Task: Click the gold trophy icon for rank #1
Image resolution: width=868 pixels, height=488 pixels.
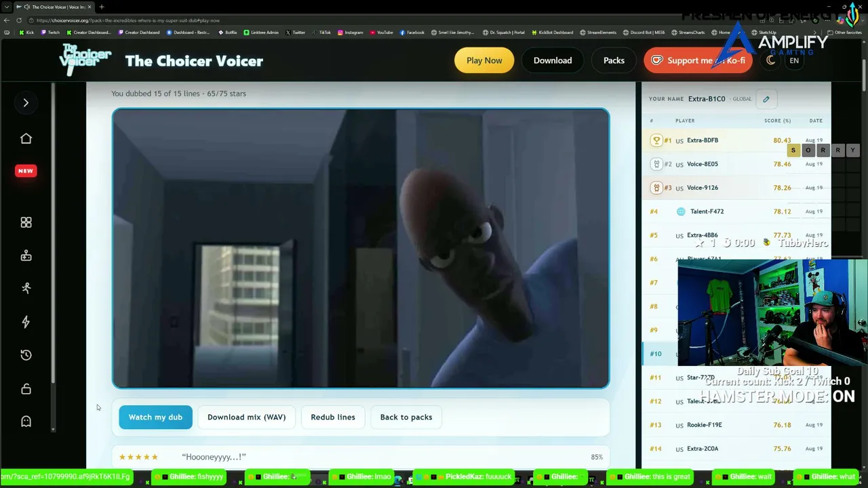Action: (656, 140)
